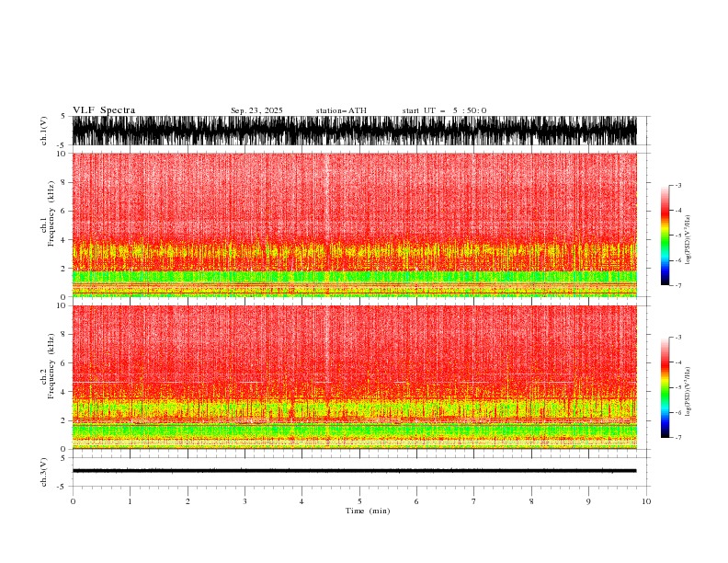Screen dimensions: 728x563
Task: Click the "10" kHz tick atop ch.2 frequency axis
Action: tap(62, 305)
